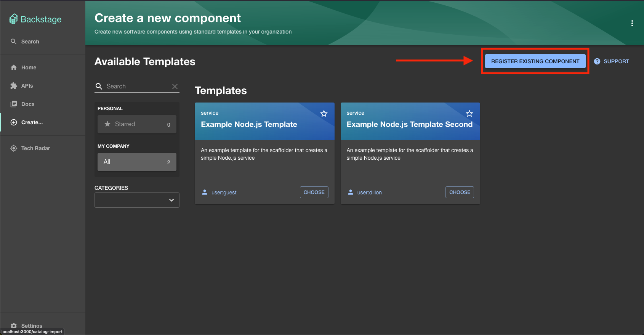
Task: Click 'Example Node.js Template' card title
Action: pos(249,124)
